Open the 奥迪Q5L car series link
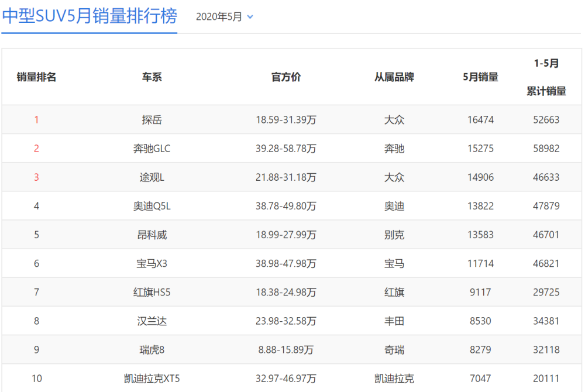The width and height of the screenshot is (585, 392). point(152,206)
